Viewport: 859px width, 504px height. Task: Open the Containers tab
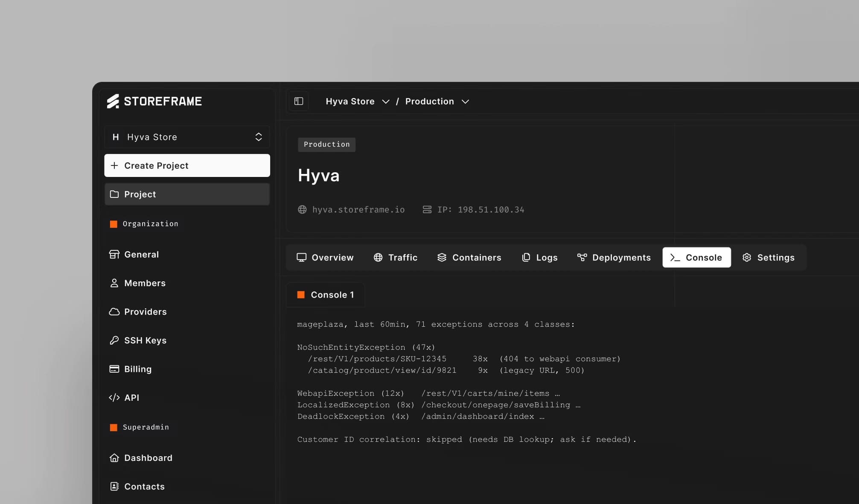pyautogui.click(x=469, y=258)
